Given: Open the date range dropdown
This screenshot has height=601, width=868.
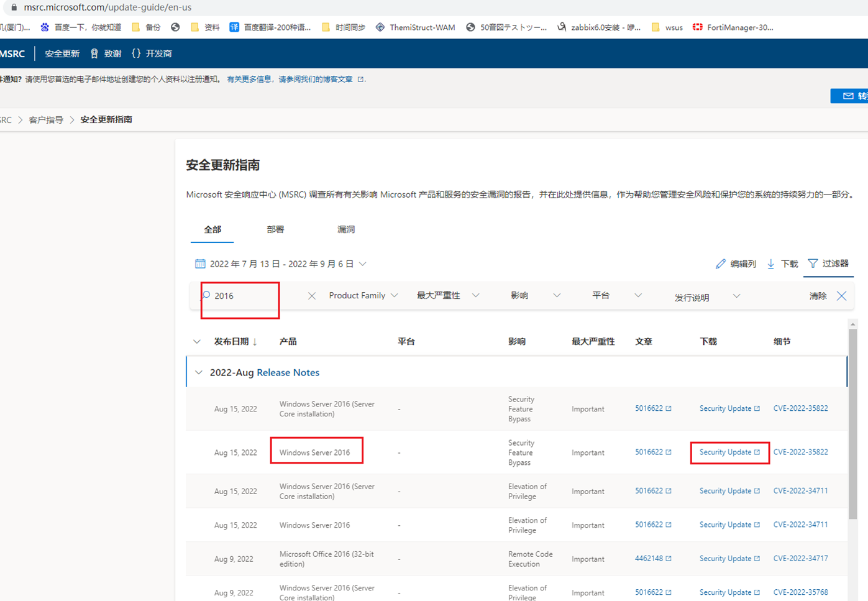Looking at the screenshot, I should click(281, 264).
